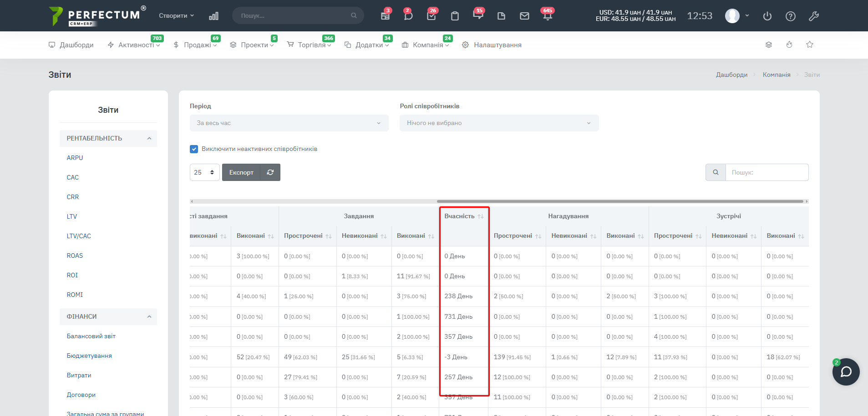Open the bell notifications icon
This screenshot has width=868, height=416.
[x=548, y=16]
